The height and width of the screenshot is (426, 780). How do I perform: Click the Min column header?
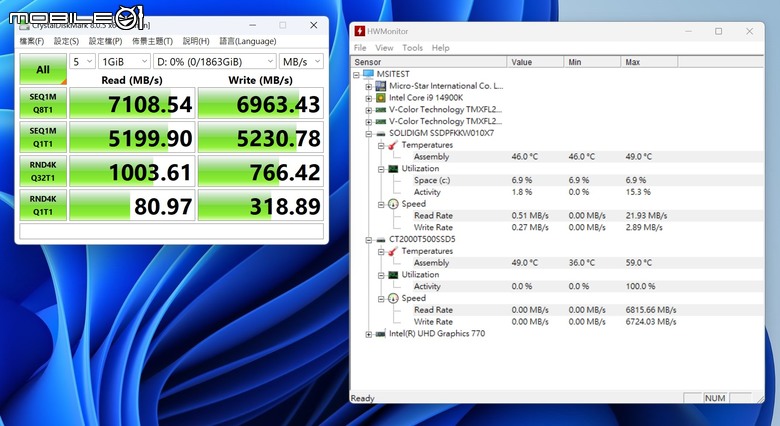592,62
